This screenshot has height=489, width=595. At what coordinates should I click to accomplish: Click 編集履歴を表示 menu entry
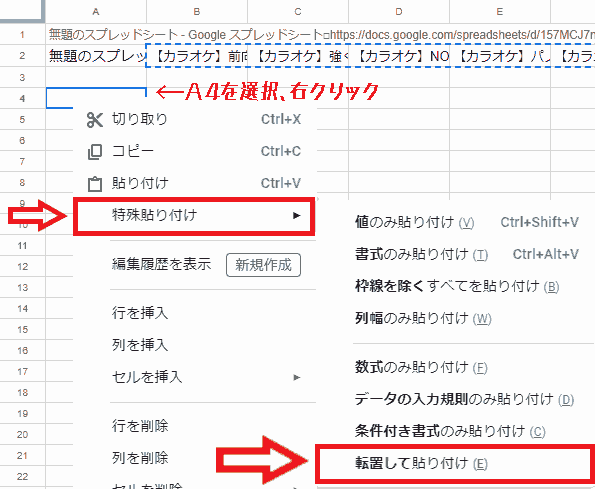tap(161, 264)
